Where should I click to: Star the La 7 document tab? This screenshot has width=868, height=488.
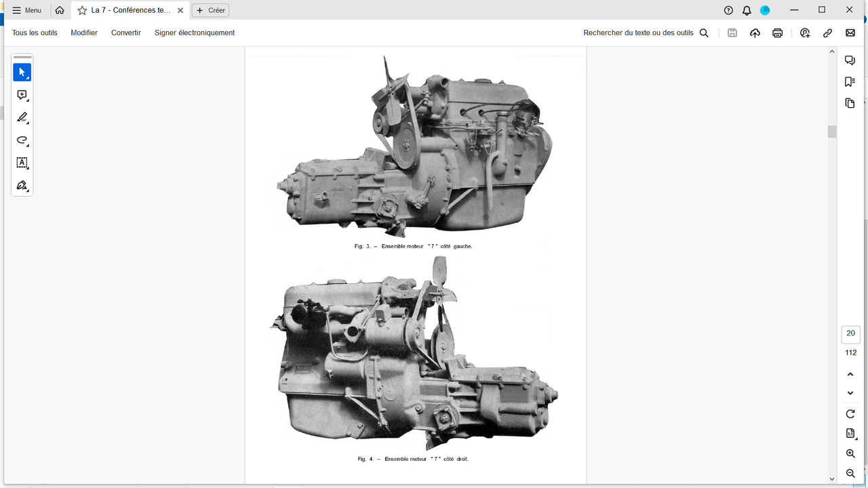[82, 10]
